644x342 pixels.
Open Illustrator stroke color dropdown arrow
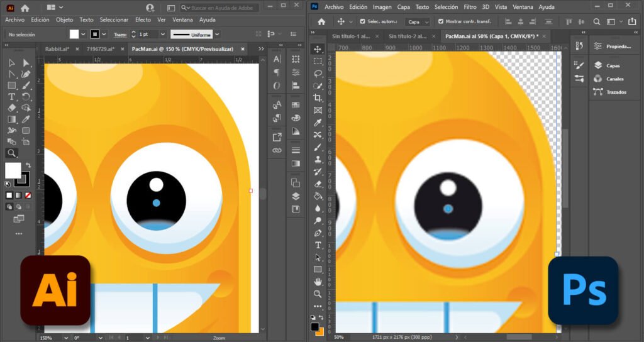104,35
